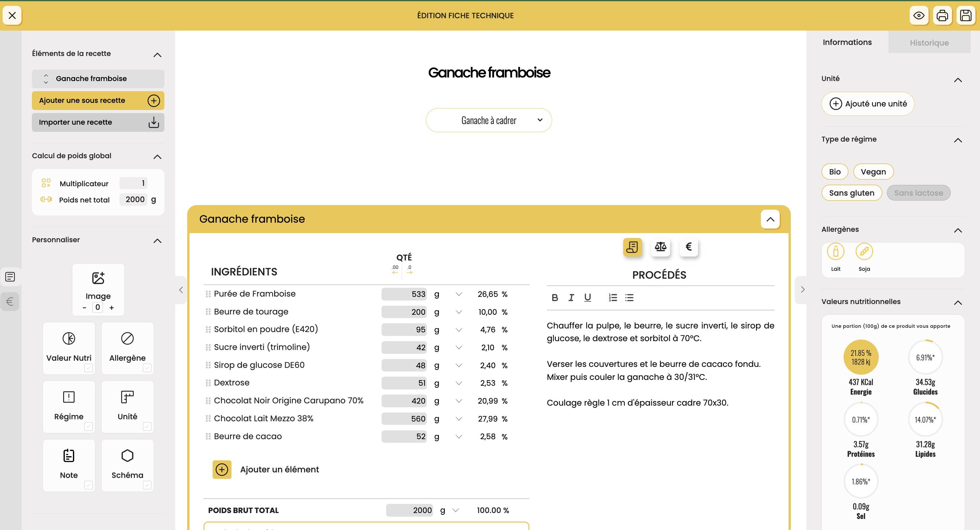Insert a numbered list in Procédés
The image size is (980, 530).
612,298
